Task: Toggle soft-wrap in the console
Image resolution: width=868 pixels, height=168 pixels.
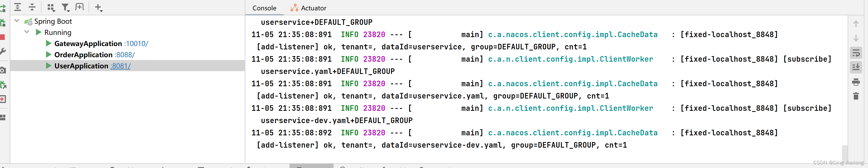Action: (x=856, y=53)
